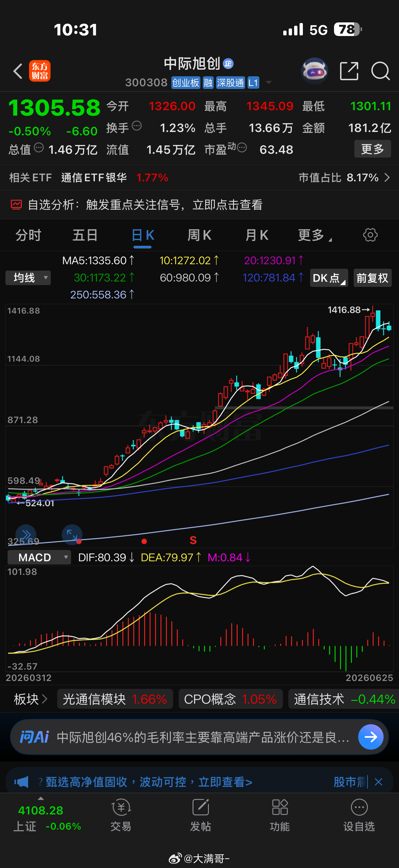Tap DEA:79.97 value
The width and height of the screenshot is (399, 868).
tap(171, 557)
